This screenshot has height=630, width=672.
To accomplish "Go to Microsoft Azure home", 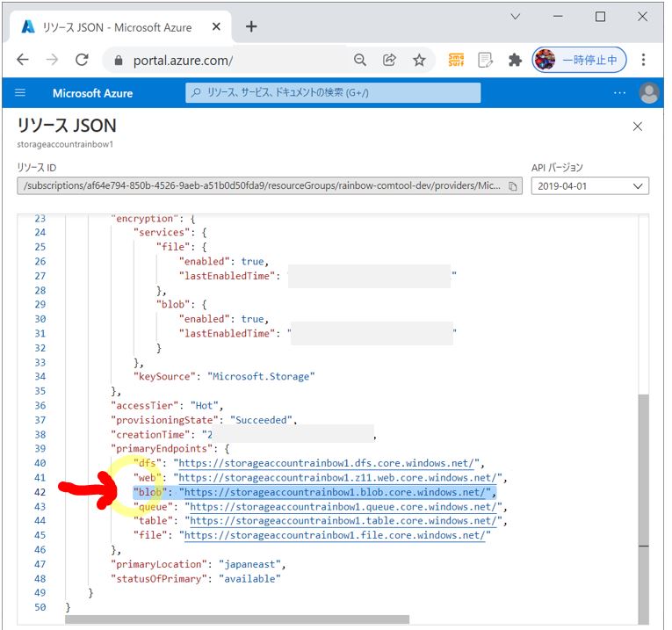I will click(x=92, y=93).
